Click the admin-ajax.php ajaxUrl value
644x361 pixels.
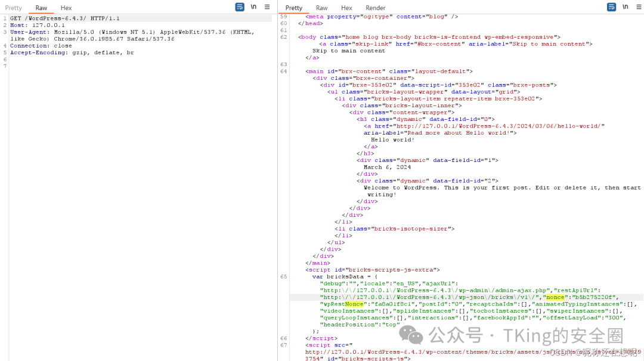[435, 291]
